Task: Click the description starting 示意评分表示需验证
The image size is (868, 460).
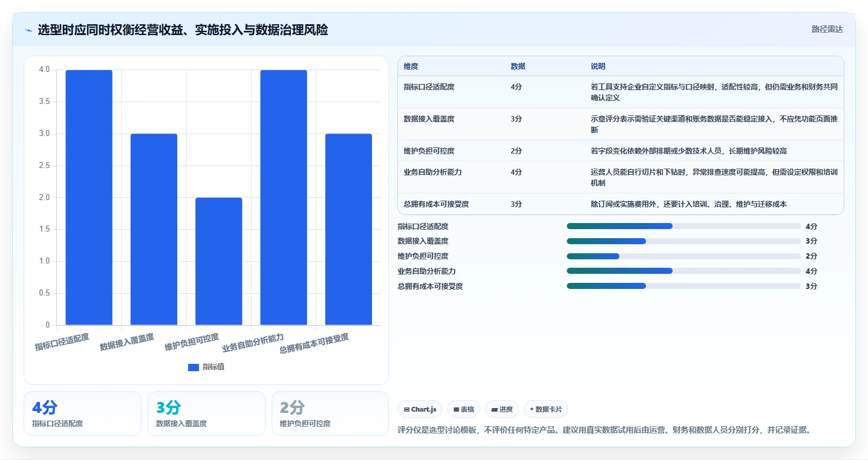Action: (x=714, y=125)
